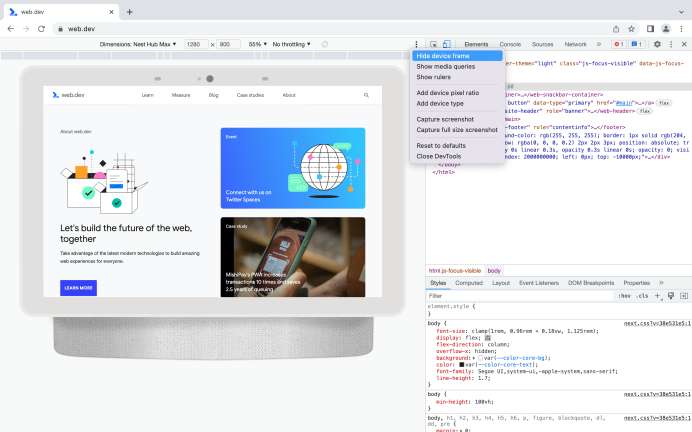Switch to the Elements tab
Screen dimensions: 692x432
[476, 44]
